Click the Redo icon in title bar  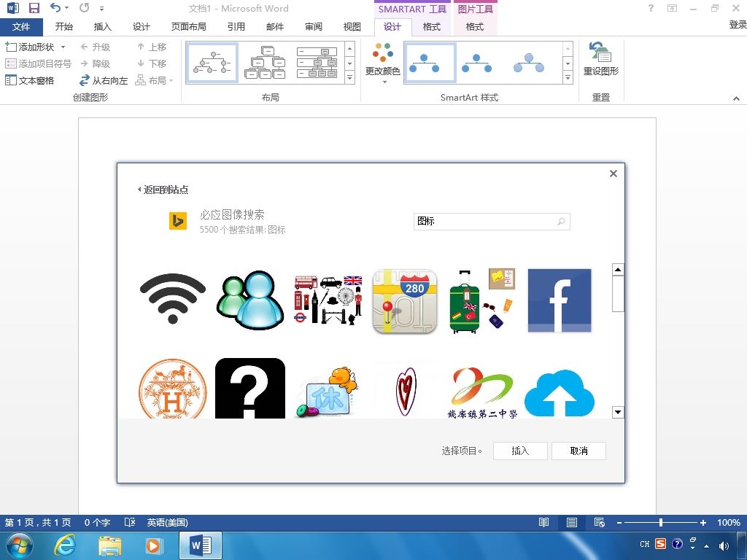click(x=85, y=7)
